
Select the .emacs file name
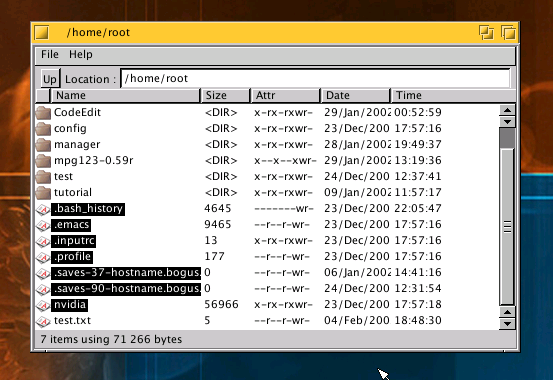coord(71,225)
